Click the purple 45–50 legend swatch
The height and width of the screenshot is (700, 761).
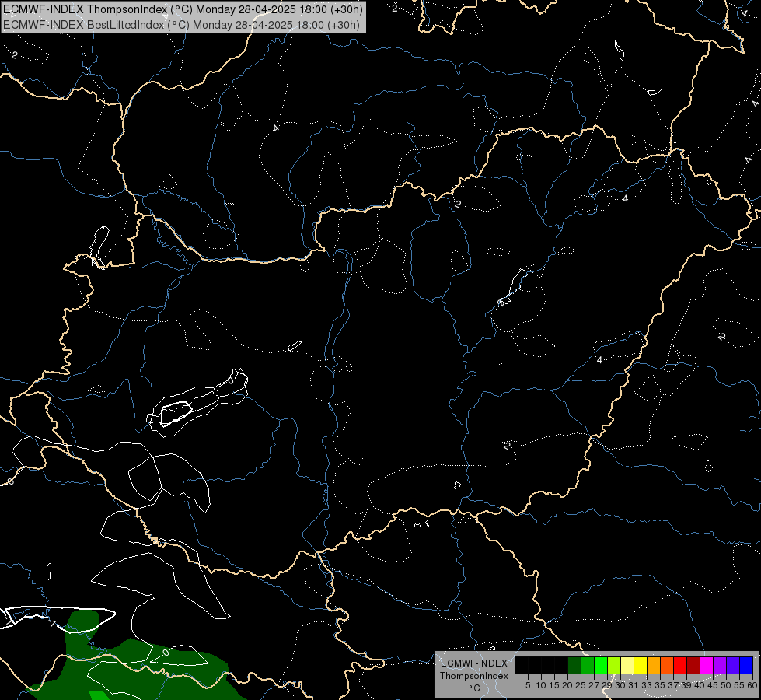720,665
